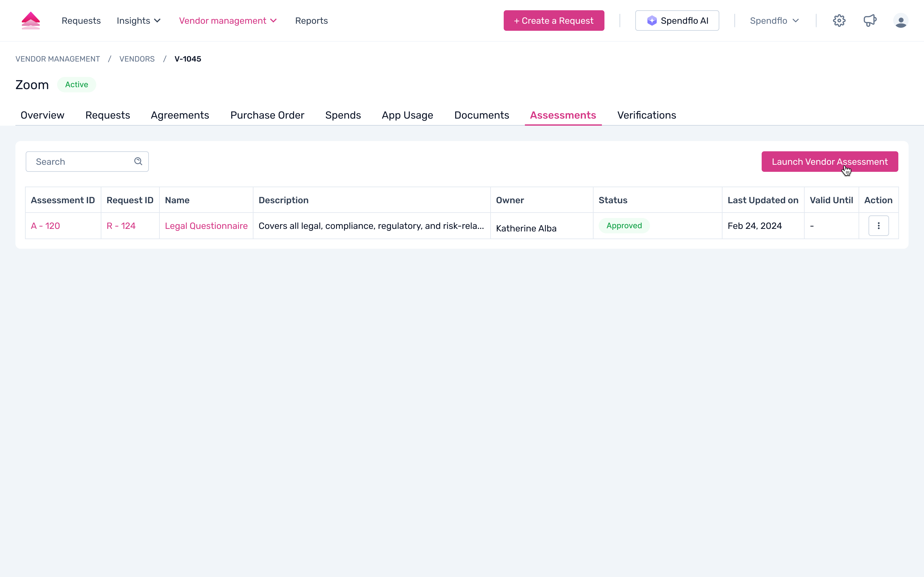Click the search magnifier icon

coord(138,161)
